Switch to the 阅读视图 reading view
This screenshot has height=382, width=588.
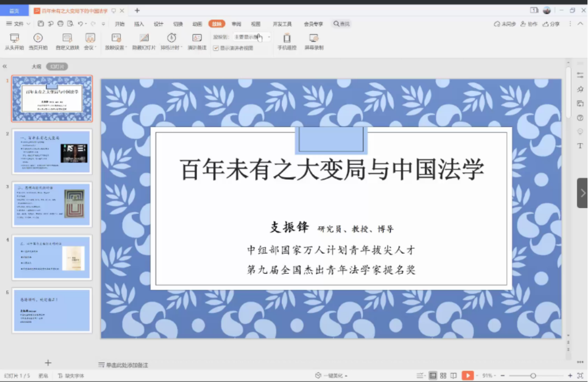pos(454,375)
